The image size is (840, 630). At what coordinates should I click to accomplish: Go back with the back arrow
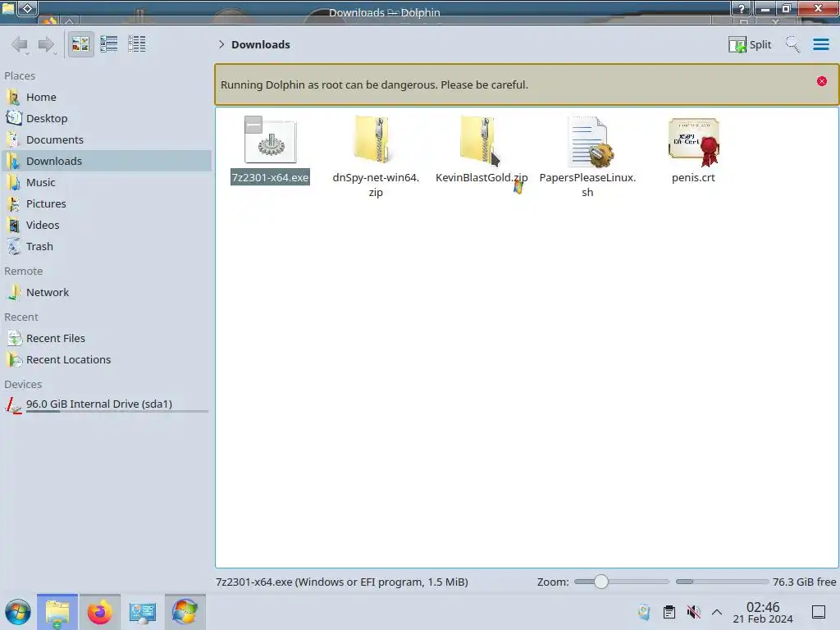click(x=20, y=44)
